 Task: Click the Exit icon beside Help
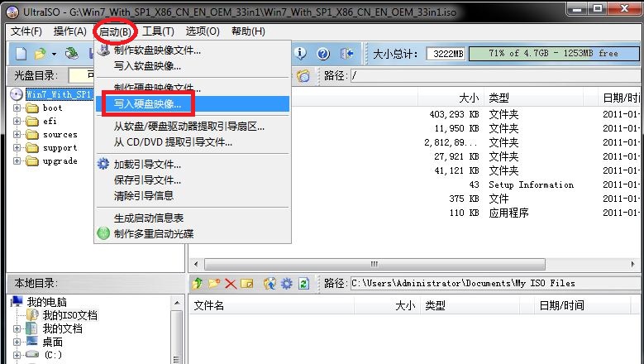(x=346, y=54)
